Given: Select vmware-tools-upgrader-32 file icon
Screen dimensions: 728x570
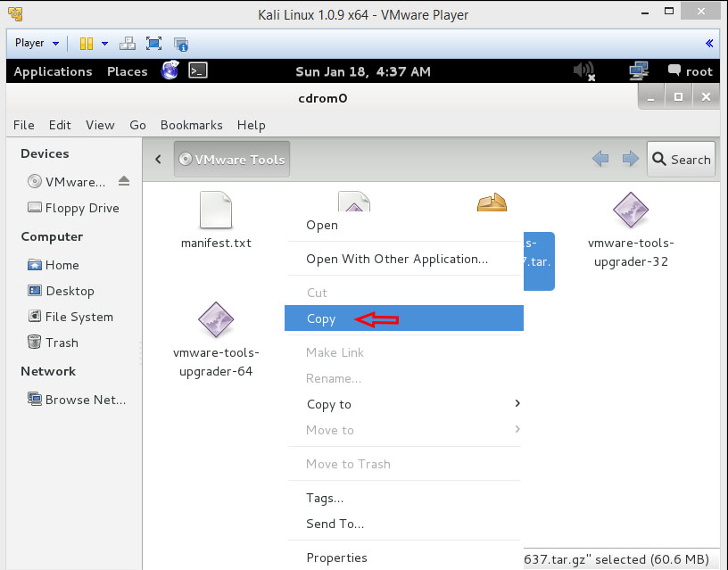Looking at the screenshot, I should coord(631,210).
